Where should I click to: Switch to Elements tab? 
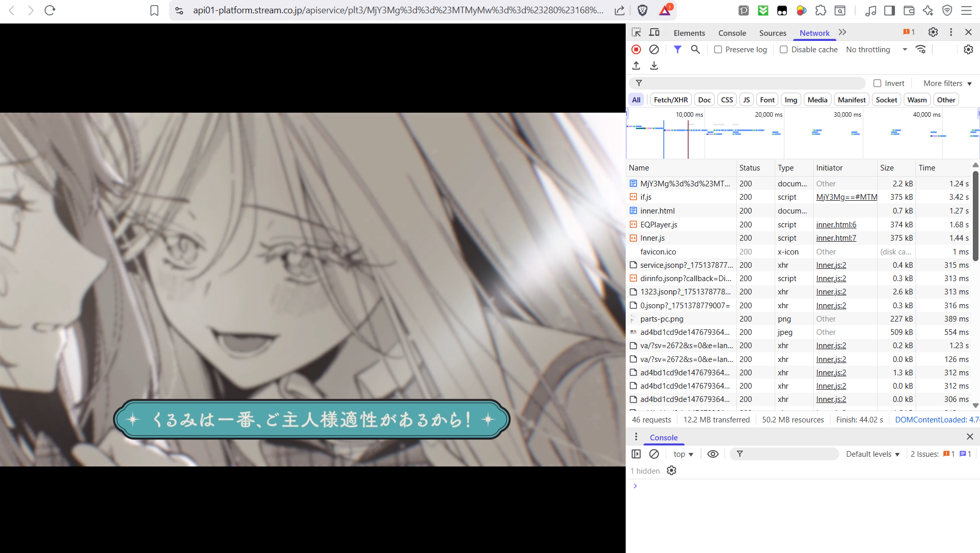[689, 33]
